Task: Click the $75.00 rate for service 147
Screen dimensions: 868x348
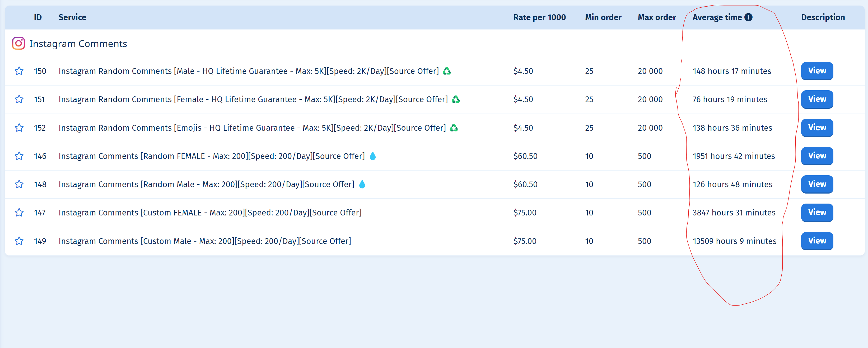Action: click(525, 213)
